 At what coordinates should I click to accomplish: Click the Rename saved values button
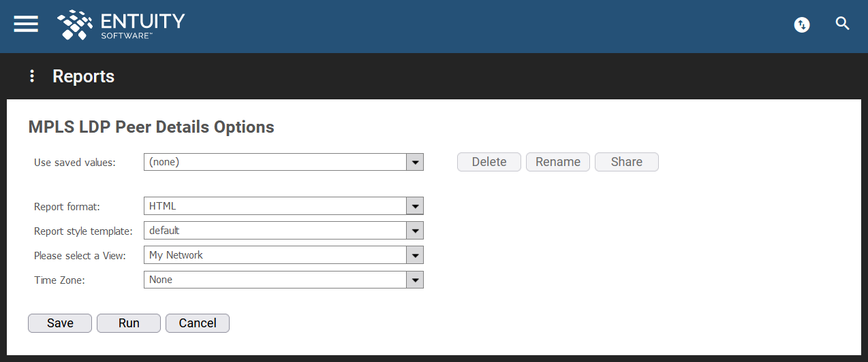pyautogui.click(x=558, y=162)
